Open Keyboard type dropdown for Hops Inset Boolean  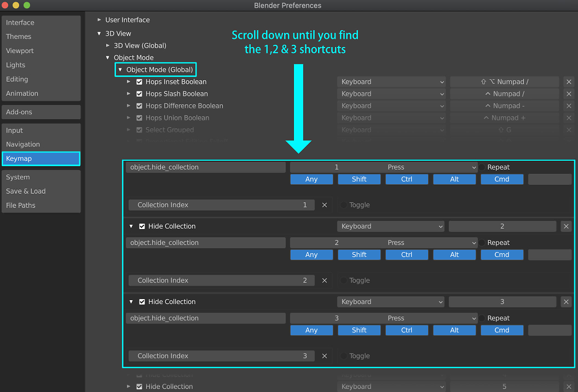tap(391, 81)
